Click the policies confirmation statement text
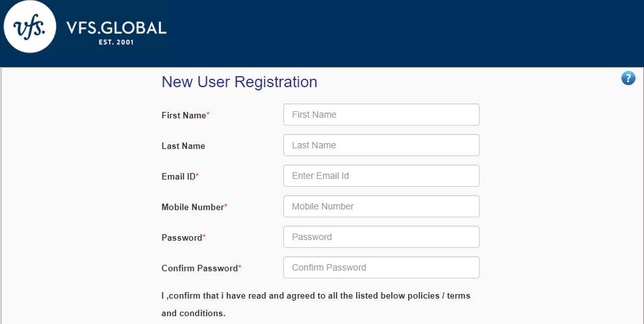 (x=316, y=304)
